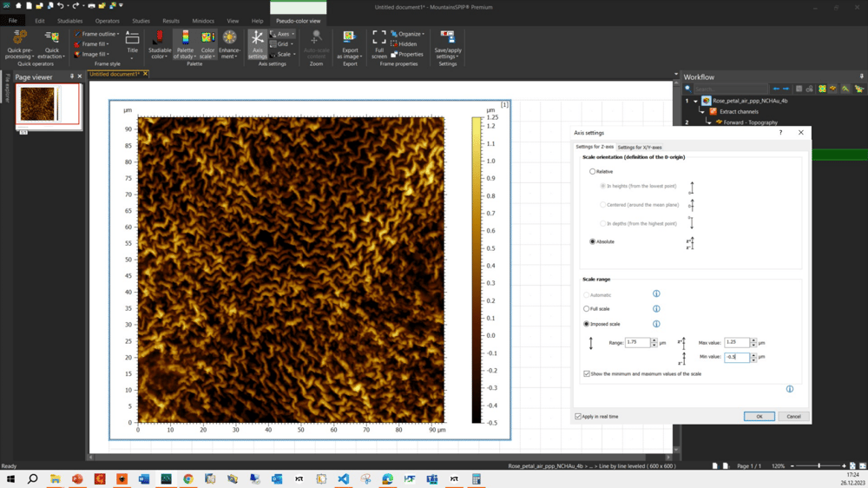Image resolution: width=868 pixels, height=488 pixels.
Task: Click the Axis settings ribbon button
Action: pyautogui.click(x=257, y=44)
